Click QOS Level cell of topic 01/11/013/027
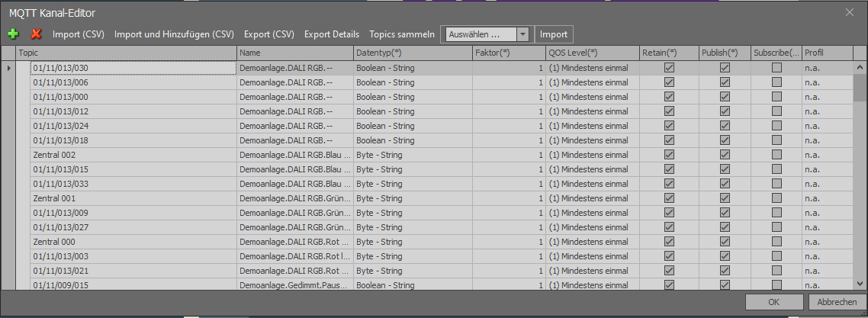This screenshot has height=318, width=868. (x=593, y=227)
